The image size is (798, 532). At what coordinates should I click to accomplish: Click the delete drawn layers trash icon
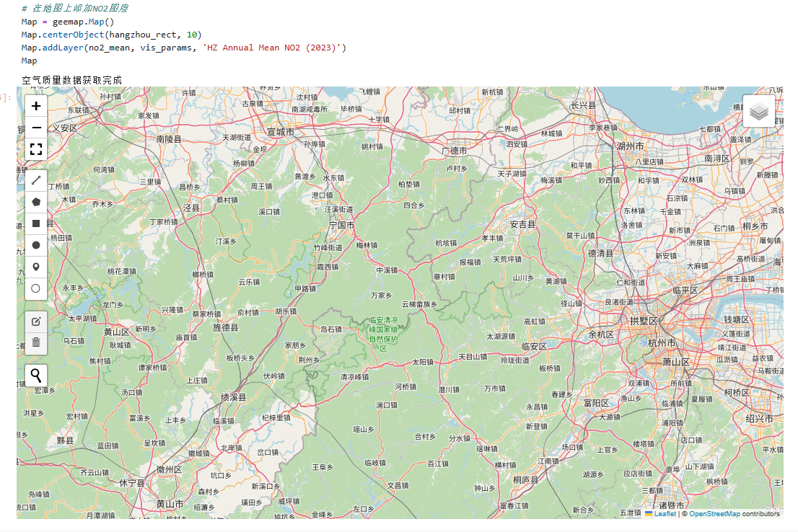[35, 343]
